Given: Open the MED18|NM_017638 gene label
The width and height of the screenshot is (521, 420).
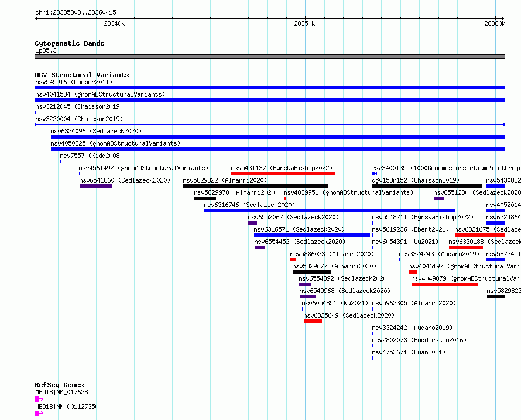Looking at the screenshot, I should click(x=62, y=392).
